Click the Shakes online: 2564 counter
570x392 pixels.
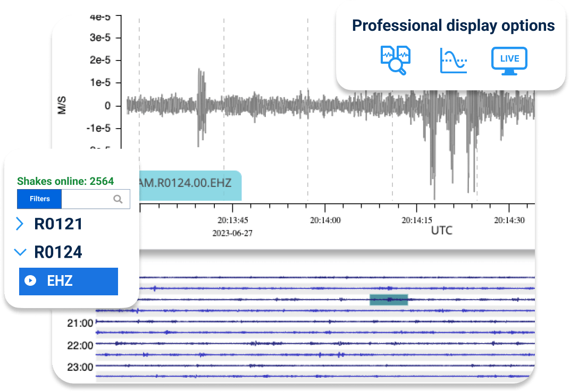pos(65,181)
